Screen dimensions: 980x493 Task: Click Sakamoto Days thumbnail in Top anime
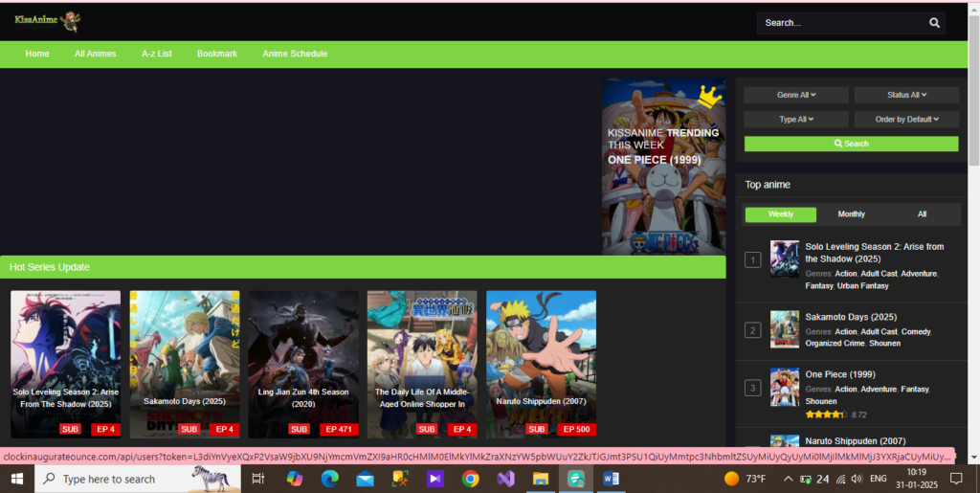pyautogui.click(x=785, y=329)
